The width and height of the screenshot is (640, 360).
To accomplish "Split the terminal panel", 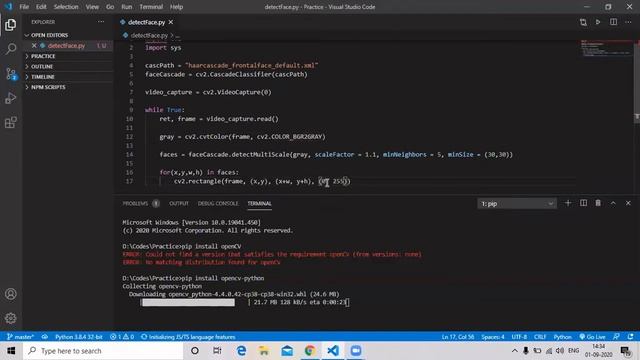I will [583, 203].
